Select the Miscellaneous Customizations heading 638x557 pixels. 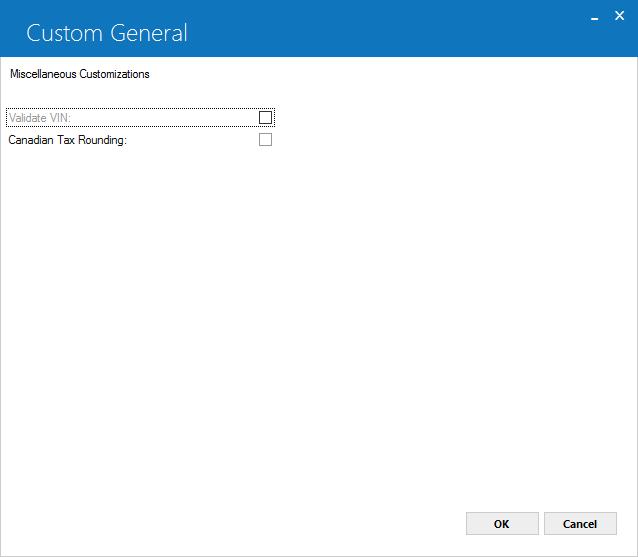click(x=80, y=74)
